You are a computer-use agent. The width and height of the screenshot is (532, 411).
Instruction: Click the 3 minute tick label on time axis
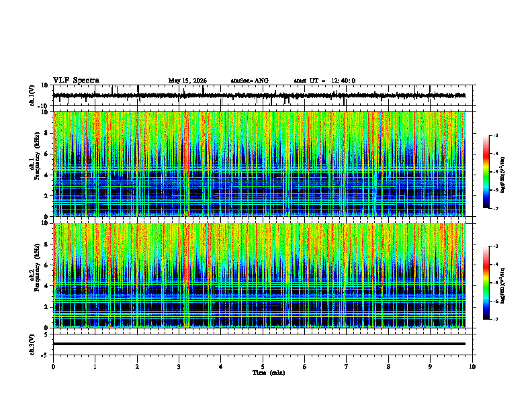[x=179, y=367]
